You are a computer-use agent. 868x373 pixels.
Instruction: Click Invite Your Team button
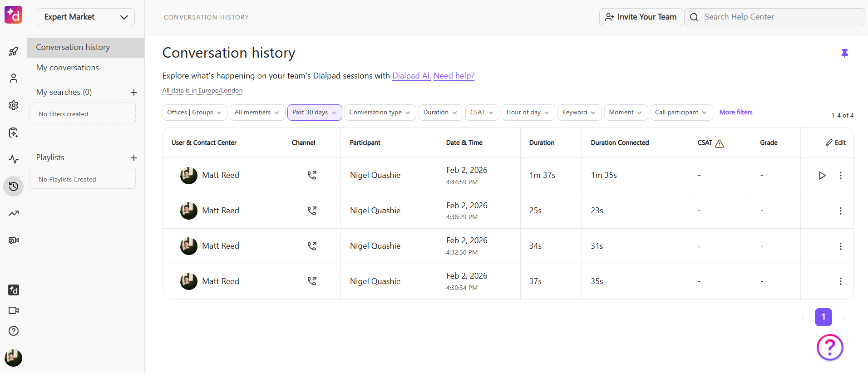(x=641, y=17)
